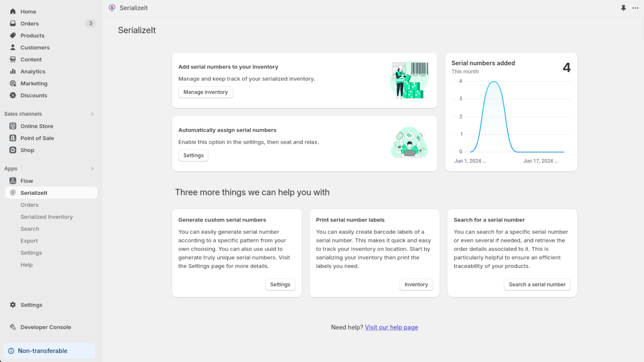Click the Home house icon

click(x=13, y=11)
